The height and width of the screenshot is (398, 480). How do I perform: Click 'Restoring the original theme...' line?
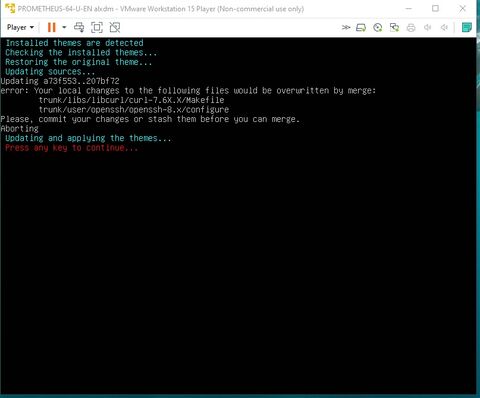click(79, 62)
